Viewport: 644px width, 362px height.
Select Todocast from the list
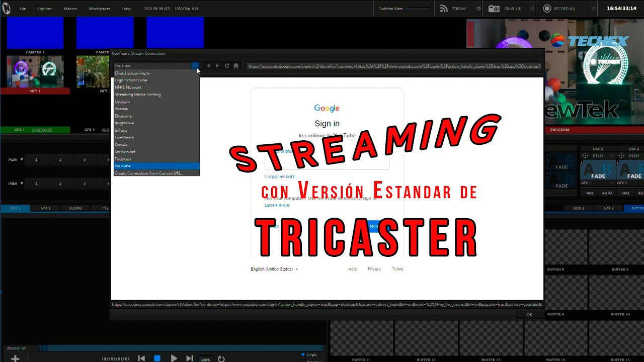tap(156, 158)
